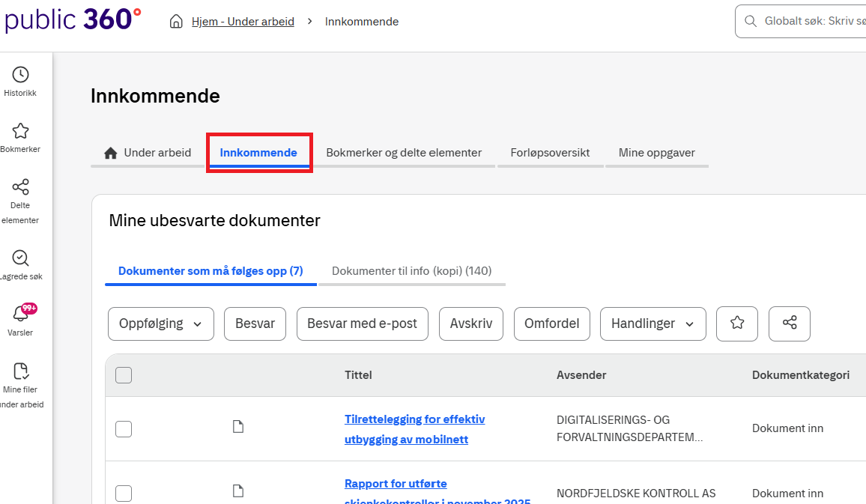Open Mine filer under arbeid
The image size is (866, 504).
[20, 371]
